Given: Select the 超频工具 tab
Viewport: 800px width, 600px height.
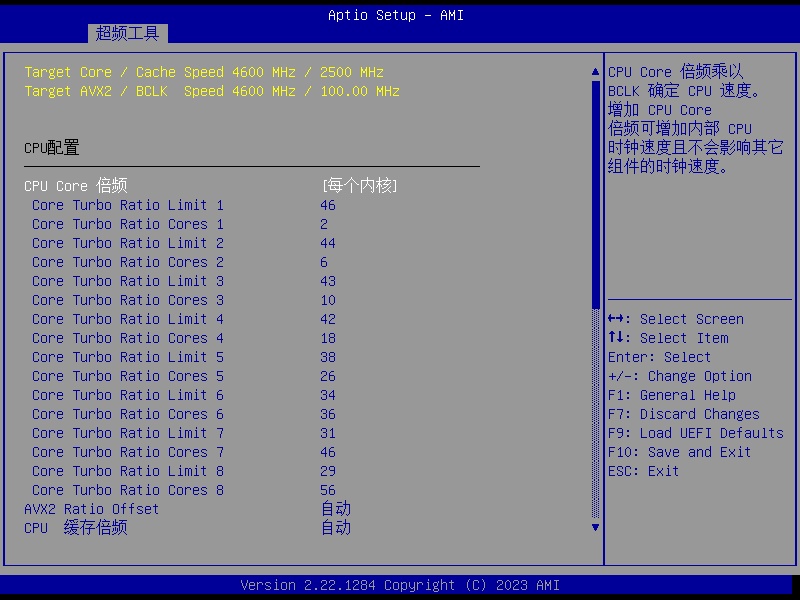Looking at the screenshot, I should click(x=127, y=33).
